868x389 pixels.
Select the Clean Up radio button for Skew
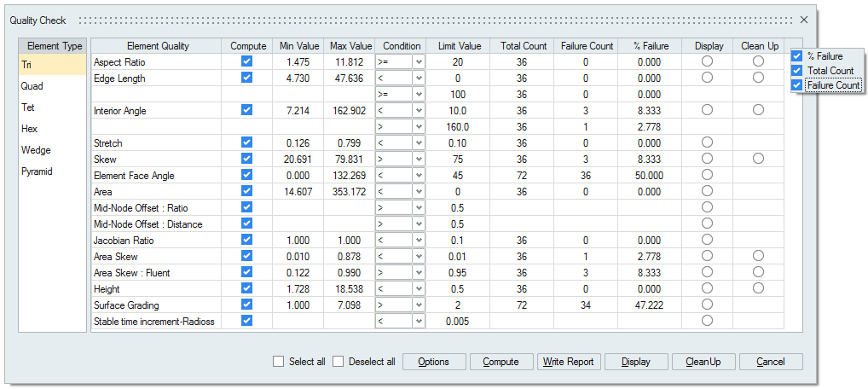point(758,159)
